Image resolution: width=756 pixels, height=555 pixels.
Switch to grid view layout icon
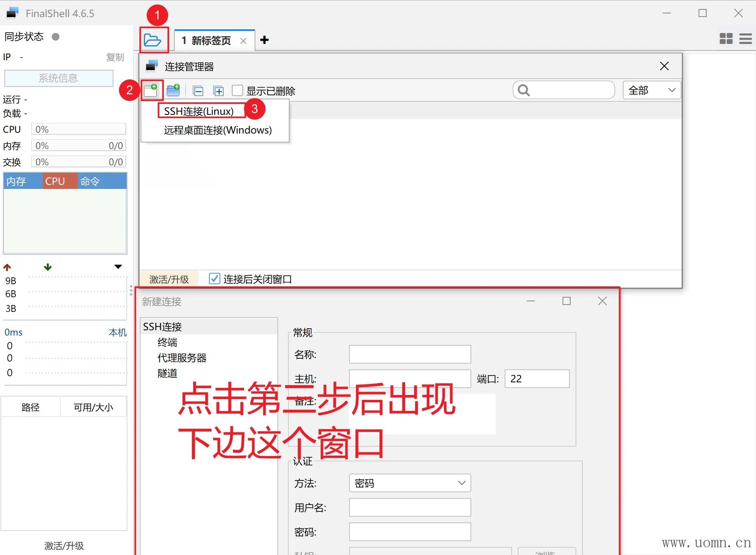pyautogui.click(x=726, y=39)
